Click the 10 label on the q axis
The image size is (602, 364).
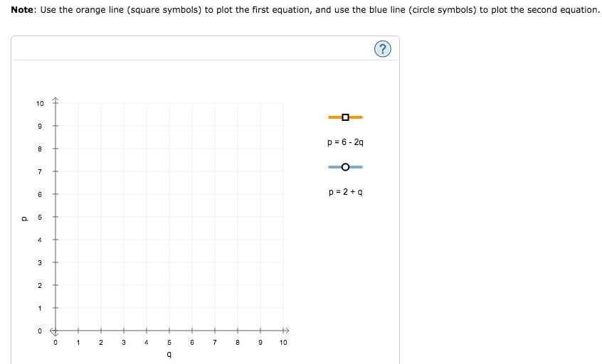coord(283,343)
